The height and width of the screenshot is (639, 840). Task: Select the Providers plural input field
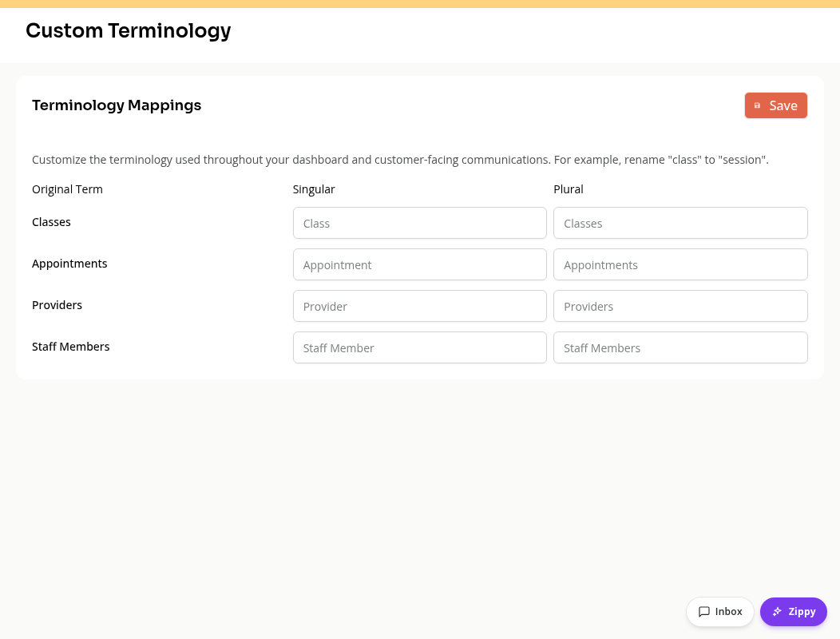(680, 306)
